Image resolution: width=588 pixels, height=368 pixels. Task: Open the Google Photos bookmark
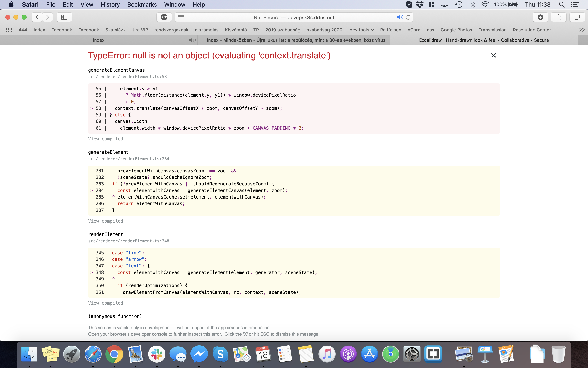click(x=456, y=30)
